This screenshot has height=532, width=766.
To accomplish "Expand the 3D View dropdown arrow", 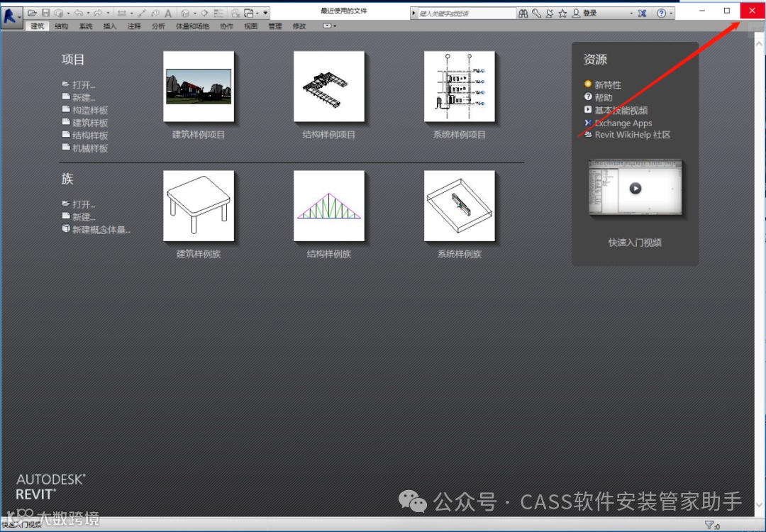I will point(195,13).
